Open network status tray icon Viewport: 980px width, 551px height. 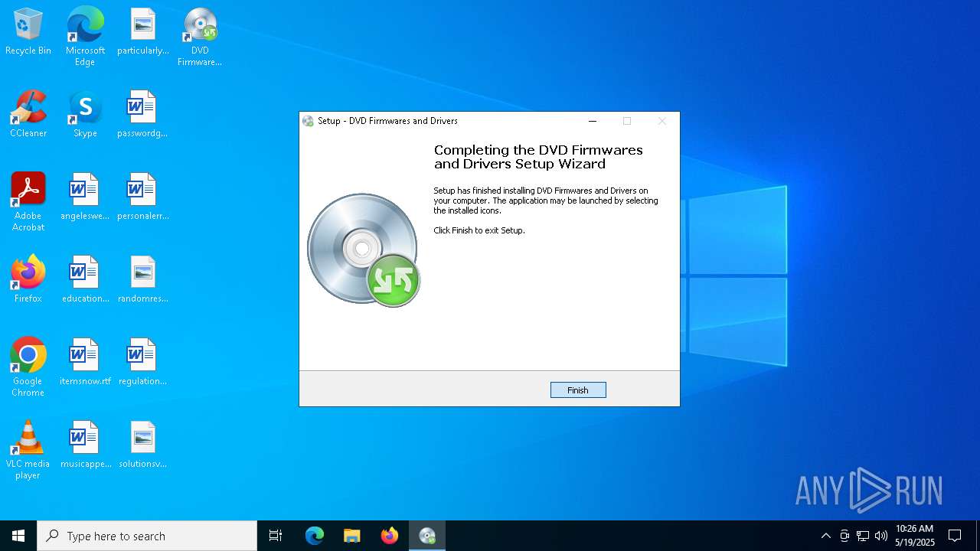pyautogui.click(x=863, y=536)
